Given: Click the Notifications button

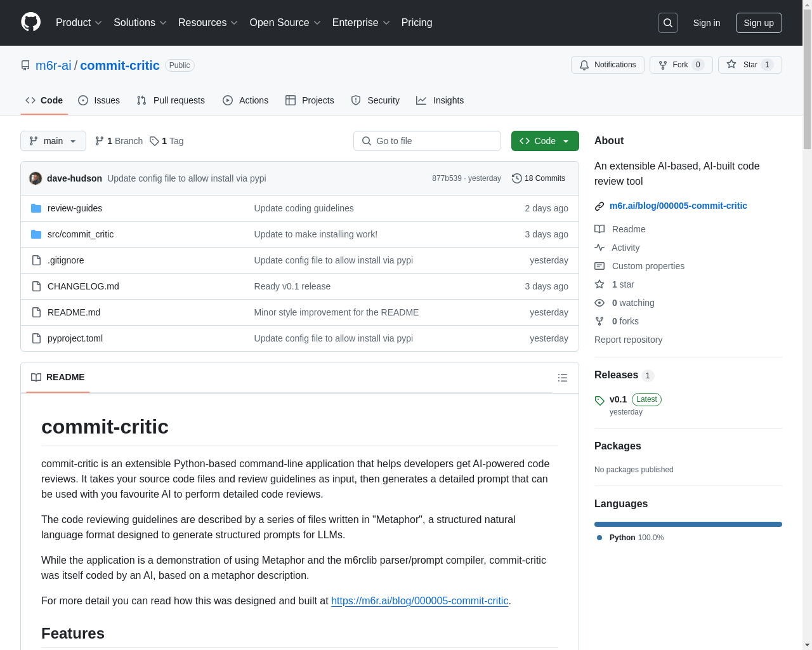Looking at the screenshot, I should (x=608, y=65).
